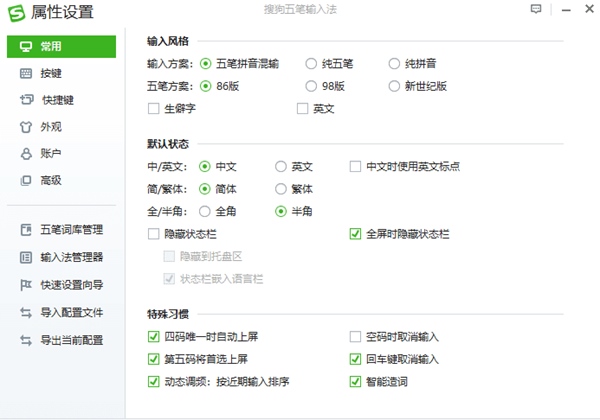Viewport: 600px width, 420px height.
Task: Uncheck 智能造词 checkbox
Action: pyautogui.click(x=355, y=381)
